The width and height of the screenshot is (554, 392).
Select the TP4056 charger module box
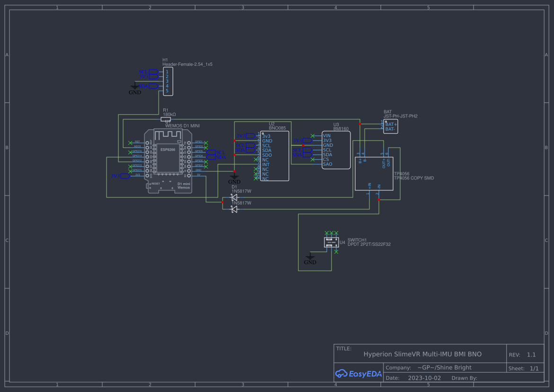pyautogui.click(x=374, y=173)
